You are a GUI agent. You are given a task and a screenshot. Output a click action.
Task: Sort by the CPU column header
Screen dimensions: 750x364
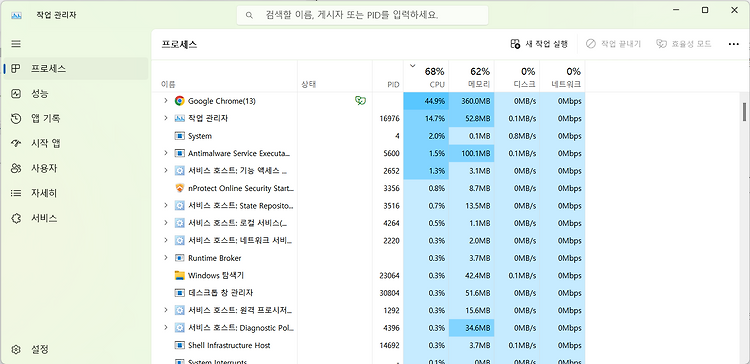point(426,77)
